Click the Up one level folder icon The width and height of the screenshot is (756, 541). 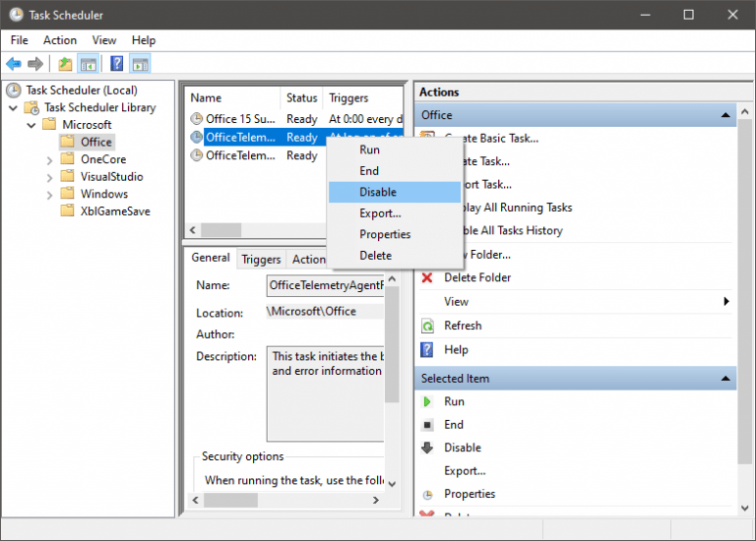coord(65,64)
